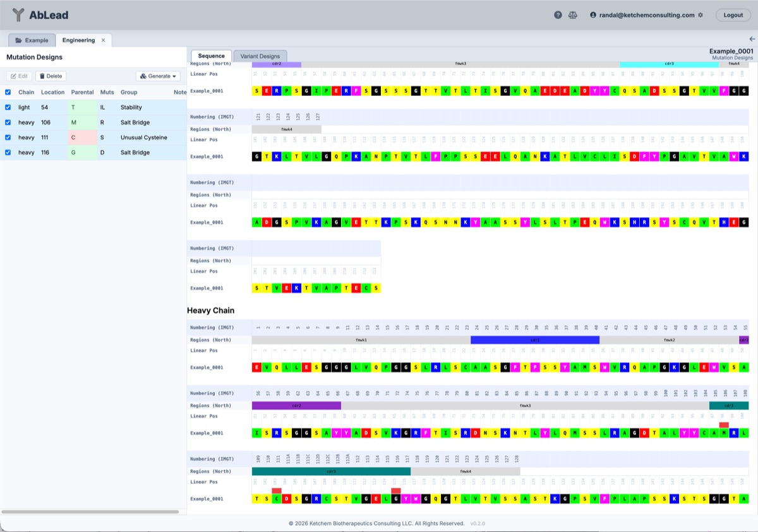
Task: Open the Example project tab
Action: click(x=32, y=40)
